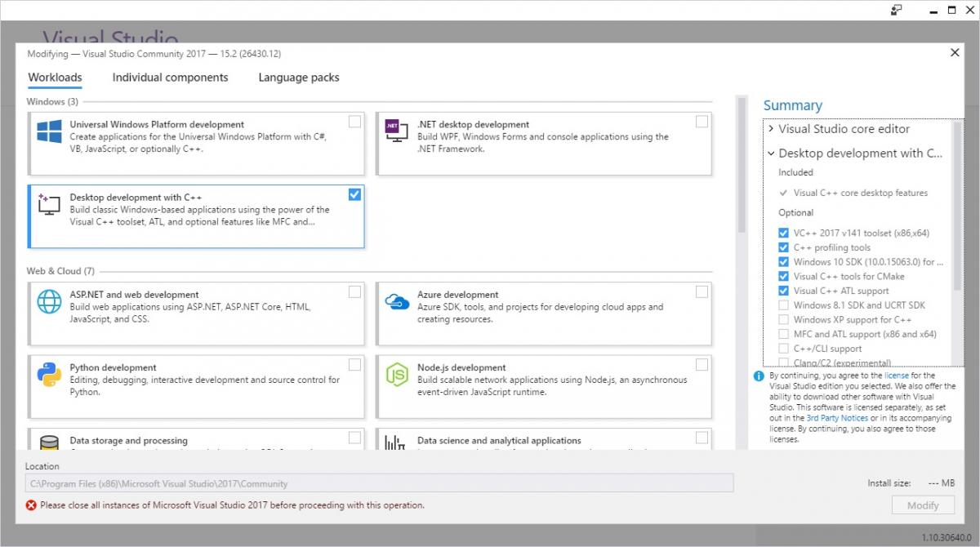Select Data science and analytical applications checkbox
The image size is (980, 547).
[x=702, y=438]
